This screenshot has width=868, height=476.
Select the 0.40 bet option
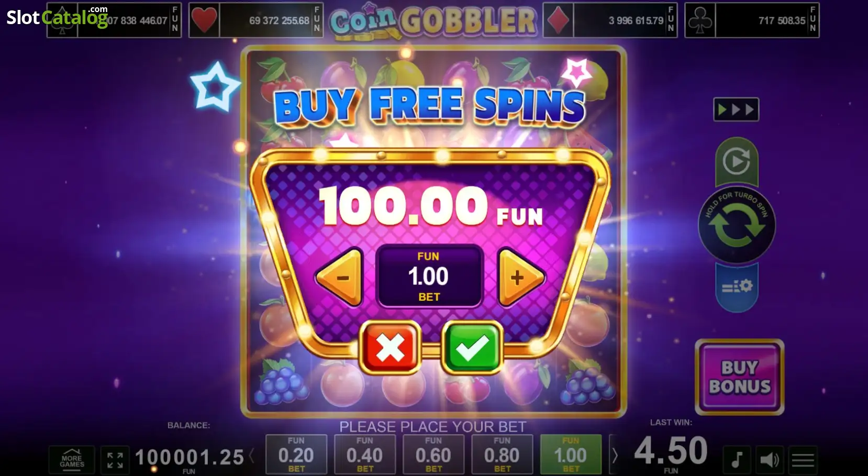point(365,454)
